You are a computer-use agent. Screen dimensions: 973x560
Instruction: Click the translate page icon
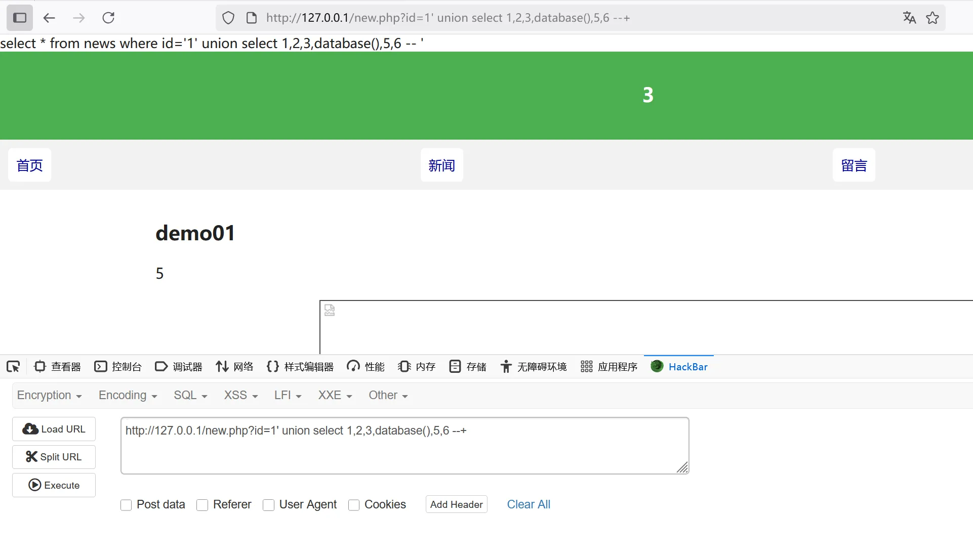(909, 18)
